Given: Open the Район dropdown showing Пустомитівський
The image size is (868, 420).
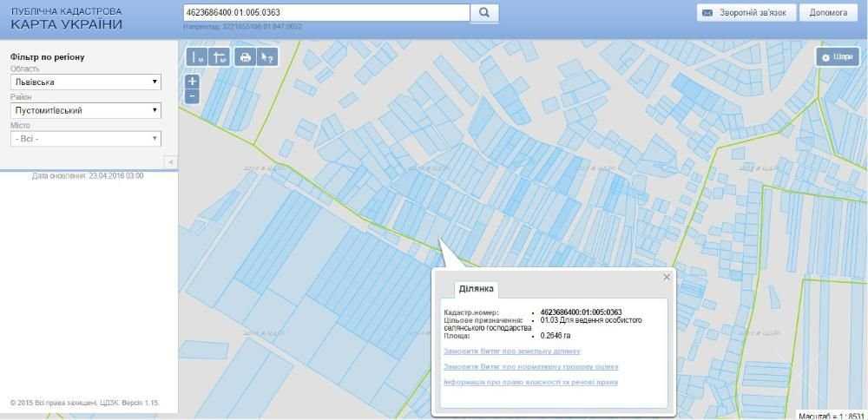Looking at the screenshot, I should click(86, 110).
